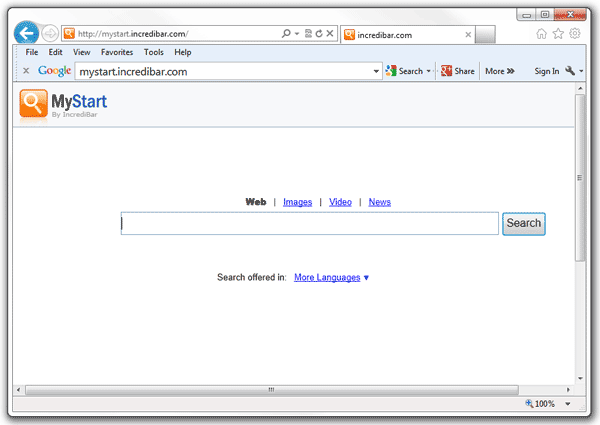This screenshot has height=425, width=600.
Task: Click the address bar search magnifier icon
Action: (x=286, y=33)
